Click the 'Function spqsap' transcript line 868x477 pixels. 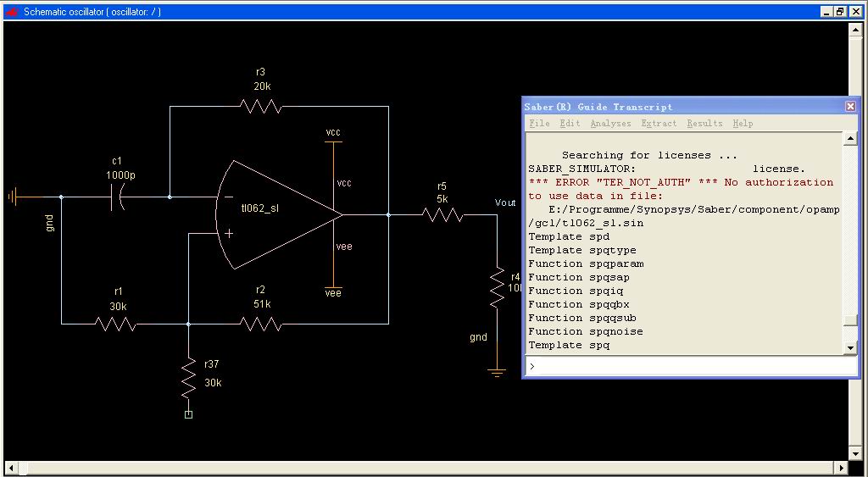coord(579,277)
